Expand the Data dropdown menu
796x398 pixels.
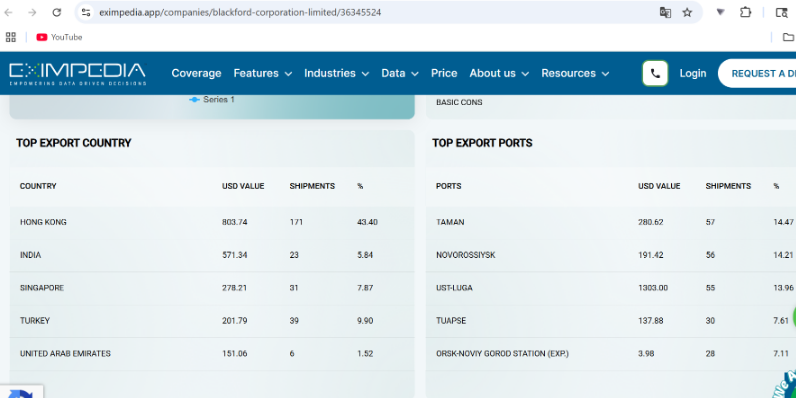coord(400,73)
